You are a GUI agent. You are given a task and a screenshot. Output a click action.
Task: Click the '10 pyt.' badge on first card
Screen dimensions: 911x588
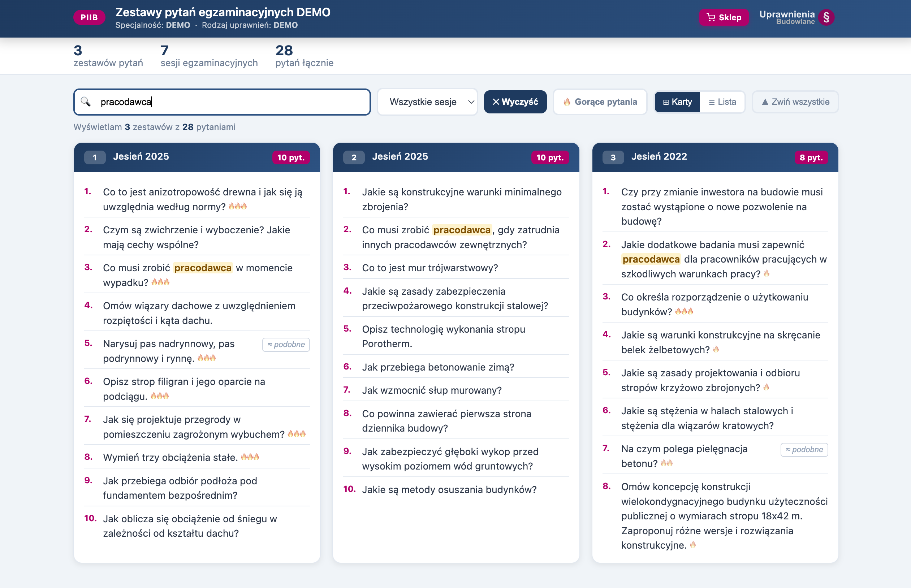[x=290, y=157]
